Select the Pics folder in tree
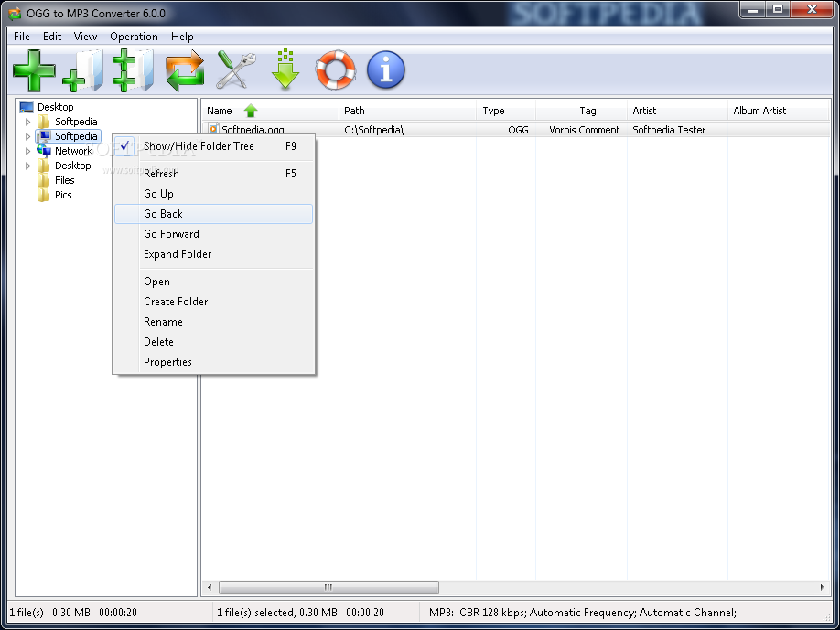 pyautogui.click(x=63, y=195)
